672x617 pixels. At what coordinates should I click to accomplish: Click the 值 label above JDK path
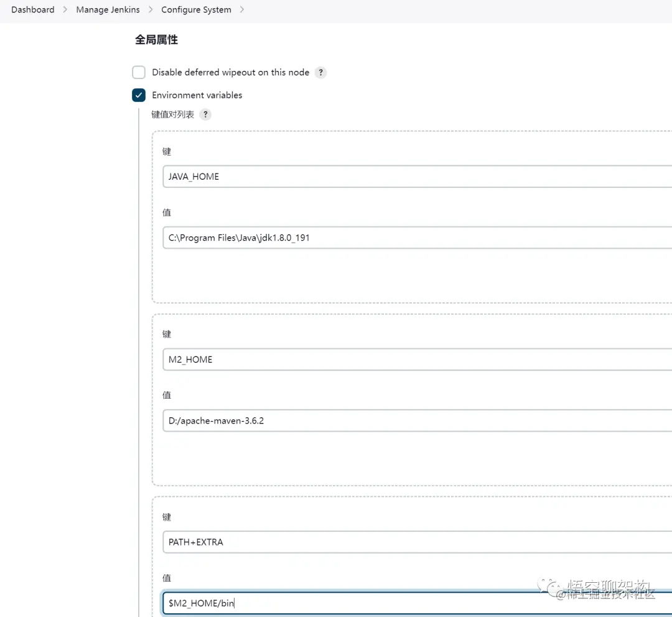pos(167,213)
